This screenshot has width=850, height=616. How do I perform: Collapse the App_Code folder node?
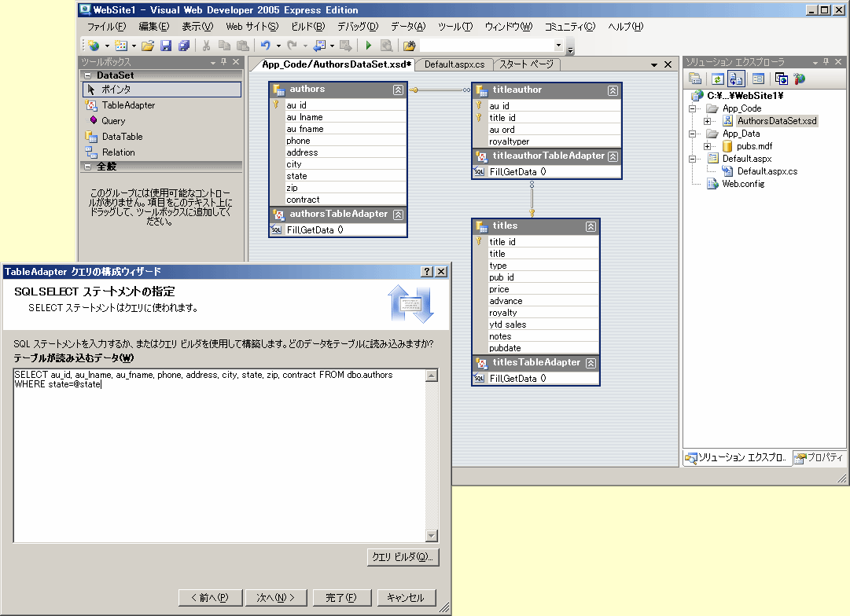click(x=692, y=108)
